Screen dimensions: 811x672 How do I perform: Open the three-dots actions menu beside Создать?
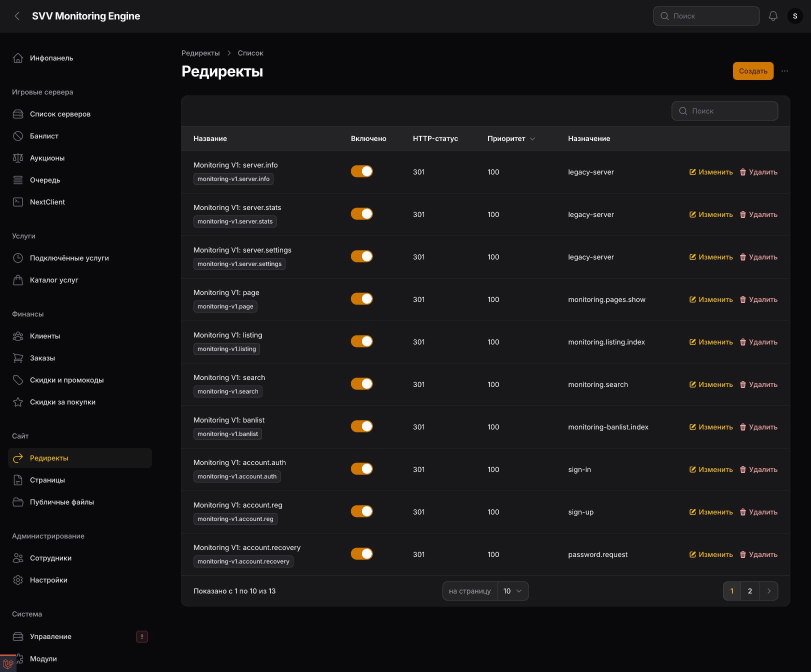784,71
